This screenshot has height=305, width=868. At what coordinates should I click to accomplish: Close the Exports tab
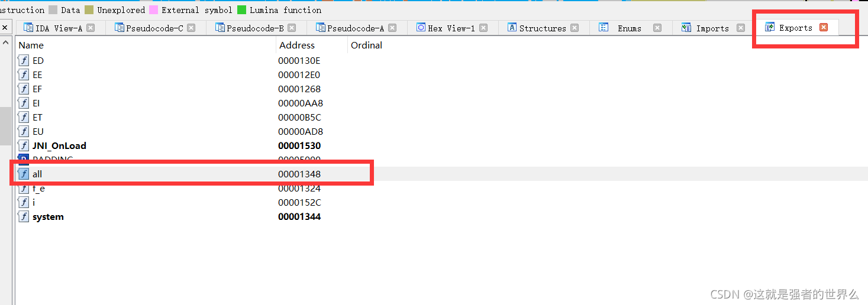(x=824, y=27)
